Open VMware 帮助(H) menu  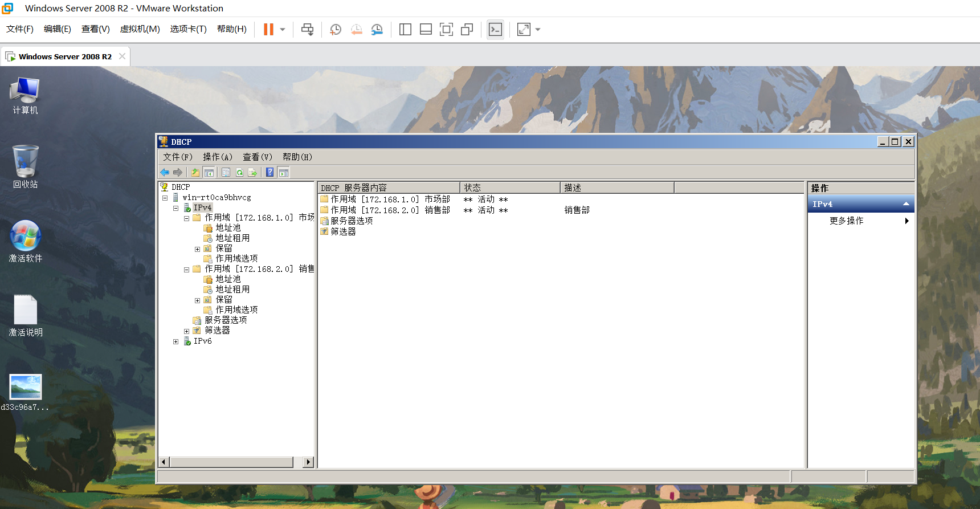(232, 29)
